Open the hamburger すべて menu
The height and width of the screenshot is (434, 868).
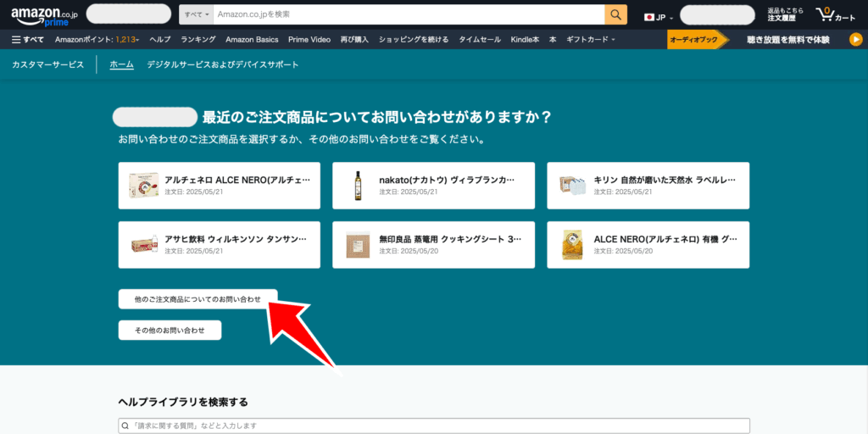pos(28,40)
